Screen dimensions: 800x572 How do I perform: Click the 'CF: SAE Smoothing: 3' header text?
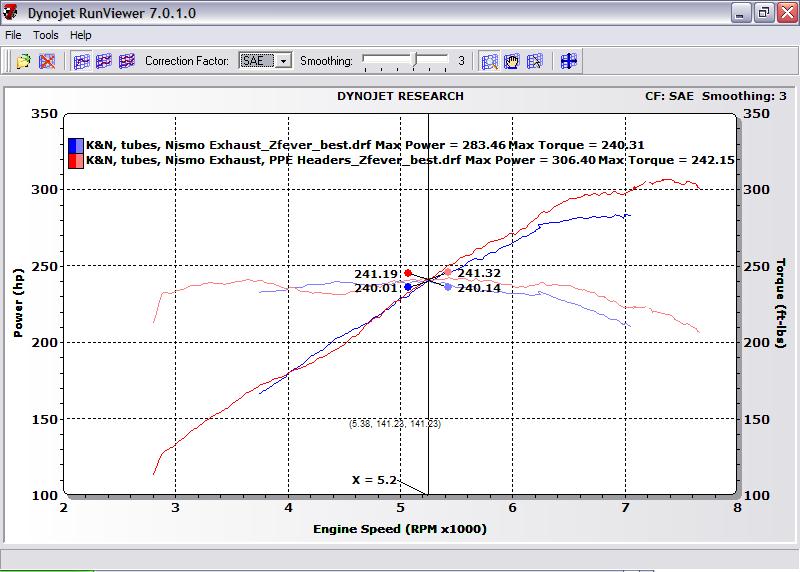[716, 96]
